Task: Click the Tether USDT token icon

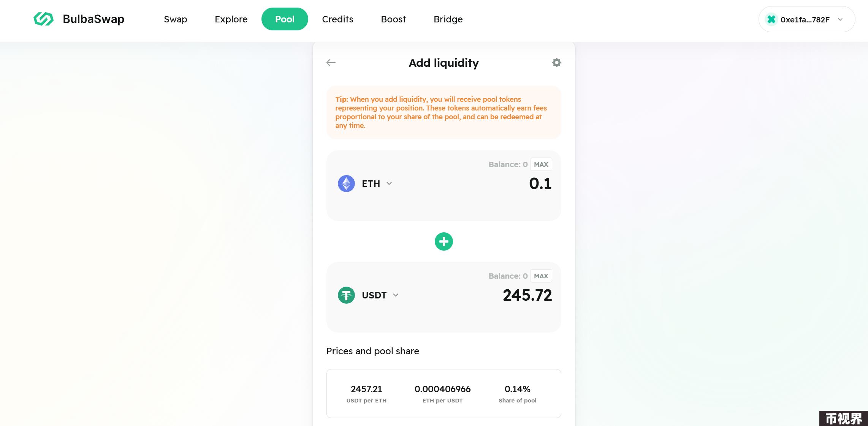Action: tap(346, 295)
